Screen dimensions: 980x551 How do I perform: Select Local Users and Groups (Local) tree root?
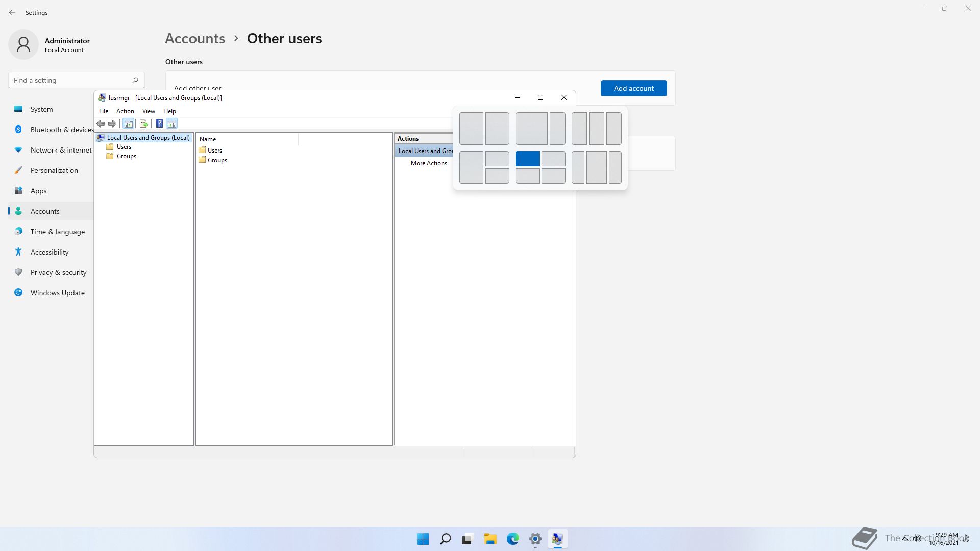(148, 138)
